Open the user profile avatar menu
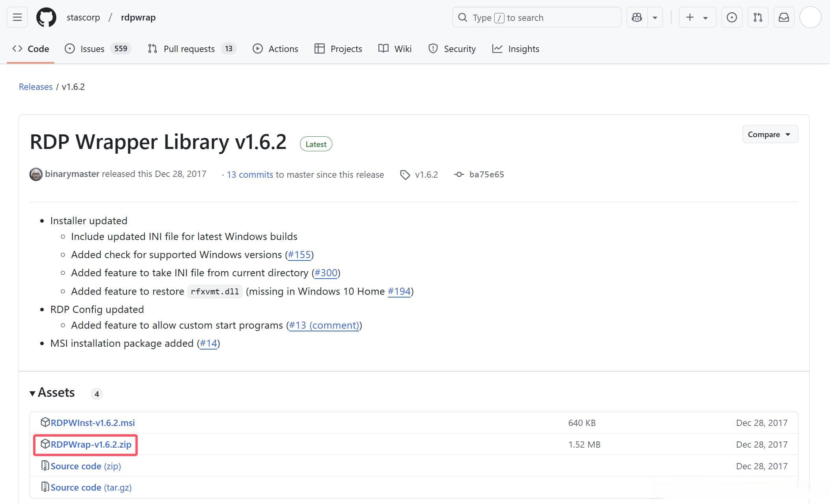Viewport: 830px width, 504px height. 810,17
